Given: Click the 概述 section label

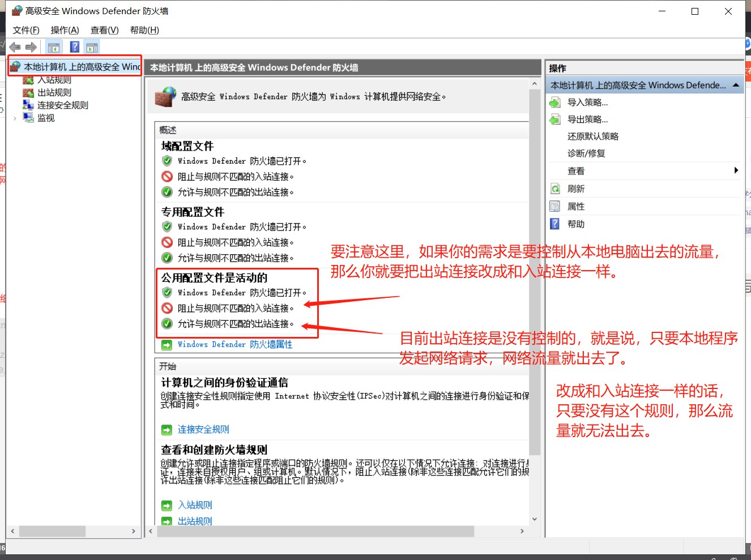Looking at the screenshot, I should [168, 130].
